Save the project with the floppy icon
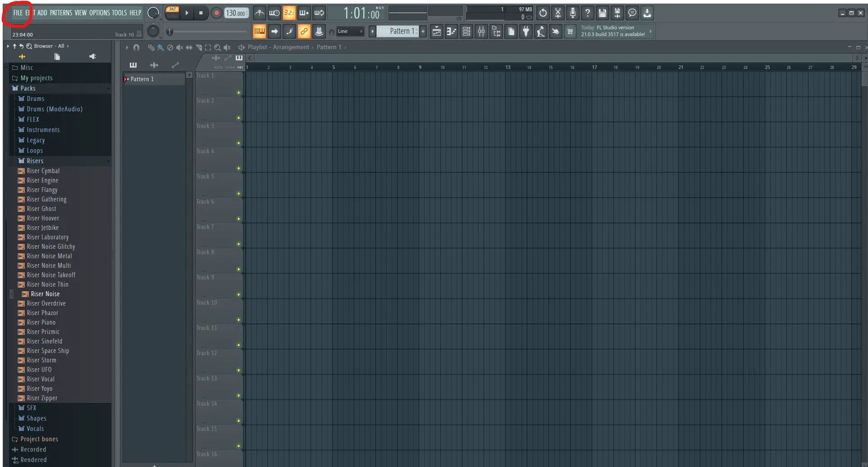Viewport: 868px width, 467px height. 603,13
